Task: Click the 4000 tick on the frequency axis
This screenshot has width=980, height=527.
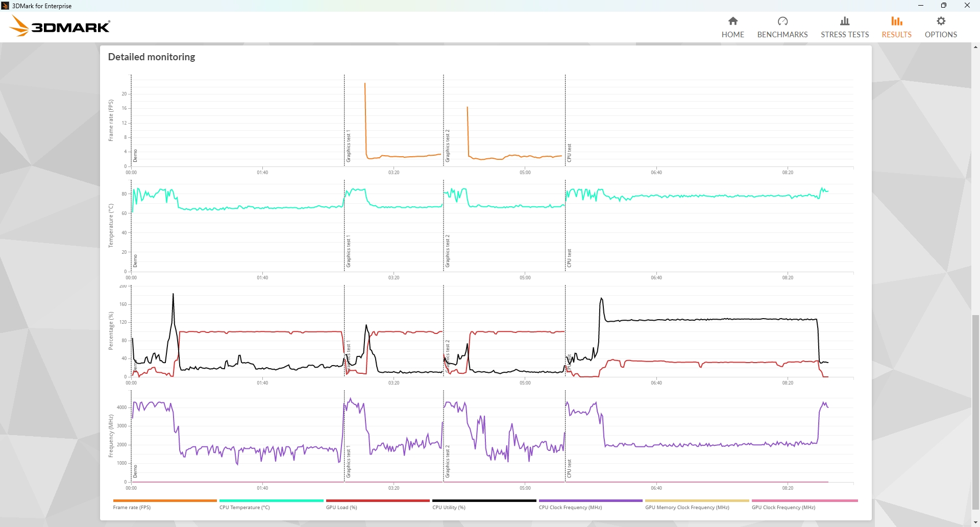Action: [121, 408]
